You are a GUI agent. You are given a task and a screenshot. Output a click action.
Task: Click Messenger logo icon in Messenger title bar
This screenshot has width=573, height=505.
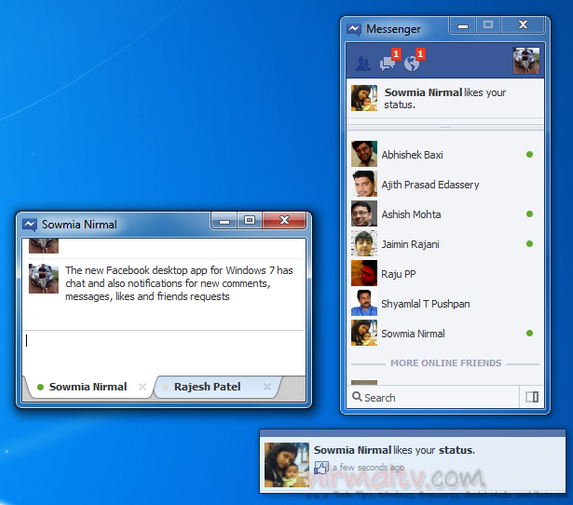[354, 29]
